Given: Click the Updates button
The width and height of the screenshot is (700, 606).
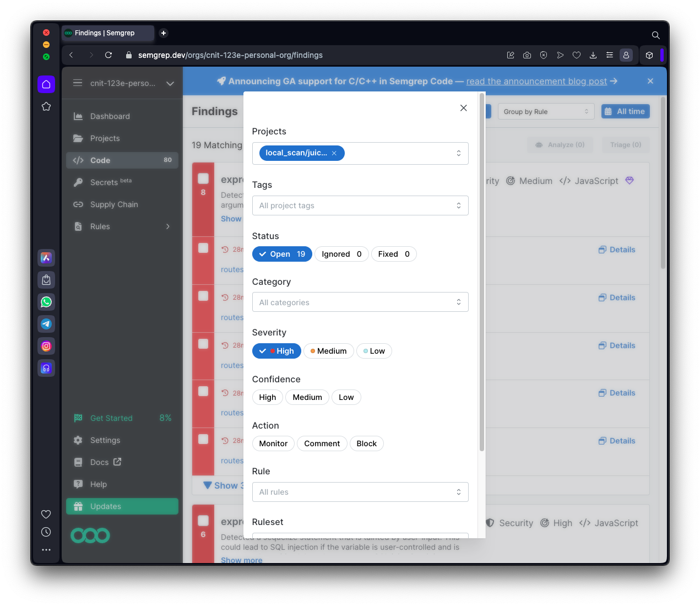Looking at the screenshot, I should click(x=122, y=506).
